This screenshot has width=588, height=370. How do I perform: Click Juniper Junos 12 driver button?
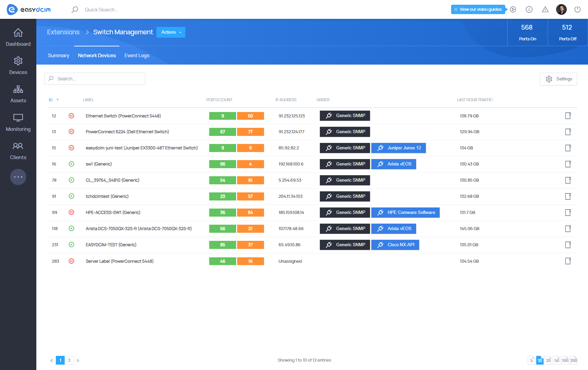[x=399, y=148]
